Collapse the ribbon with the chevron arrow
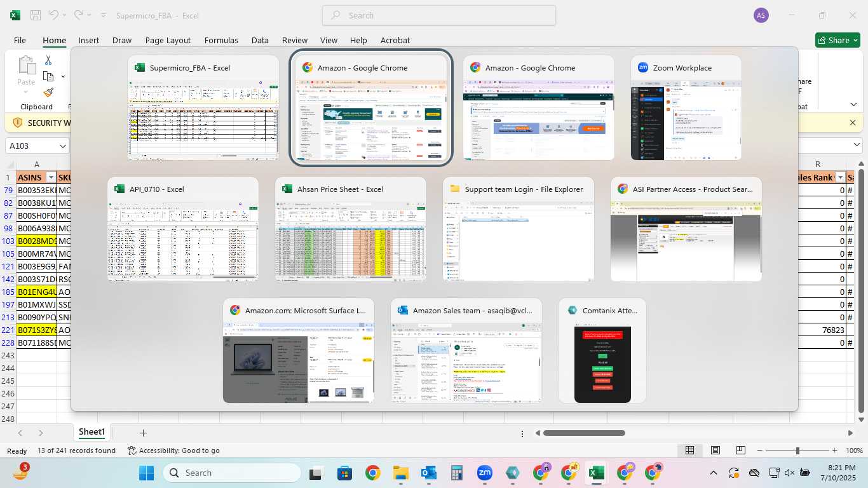Image resolution: width=868 pixels, height=488 pixels. pyautogui.click(x=853, y=104)
